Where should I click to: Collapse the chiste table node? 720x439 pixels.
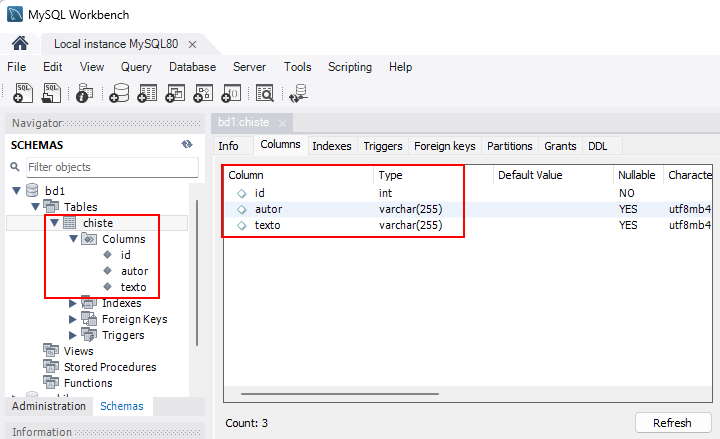[55, 223]
